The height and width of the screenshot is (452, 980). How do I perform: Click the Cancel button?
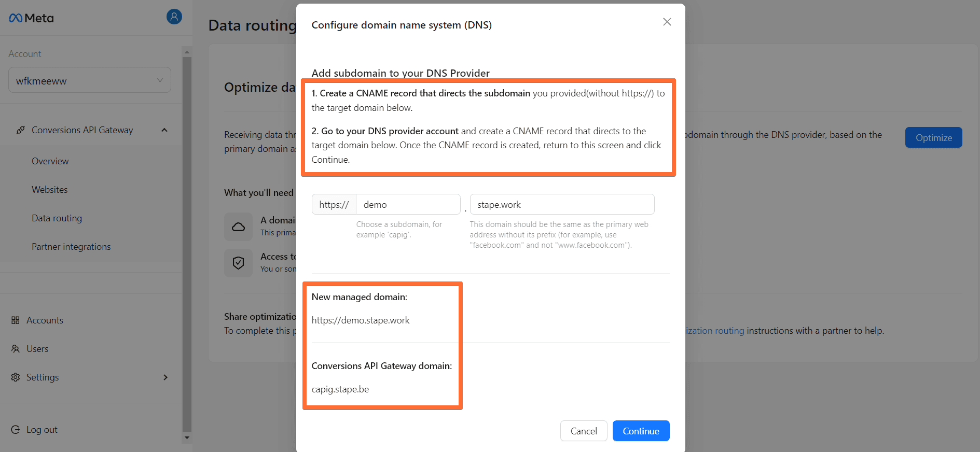coord(584,431)
